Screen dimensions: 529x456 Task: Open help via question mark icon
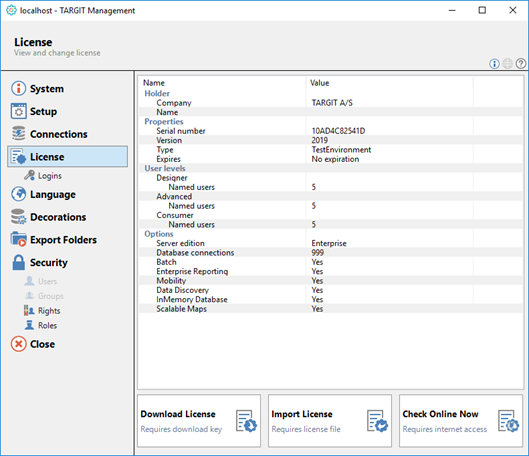[521, 63]
